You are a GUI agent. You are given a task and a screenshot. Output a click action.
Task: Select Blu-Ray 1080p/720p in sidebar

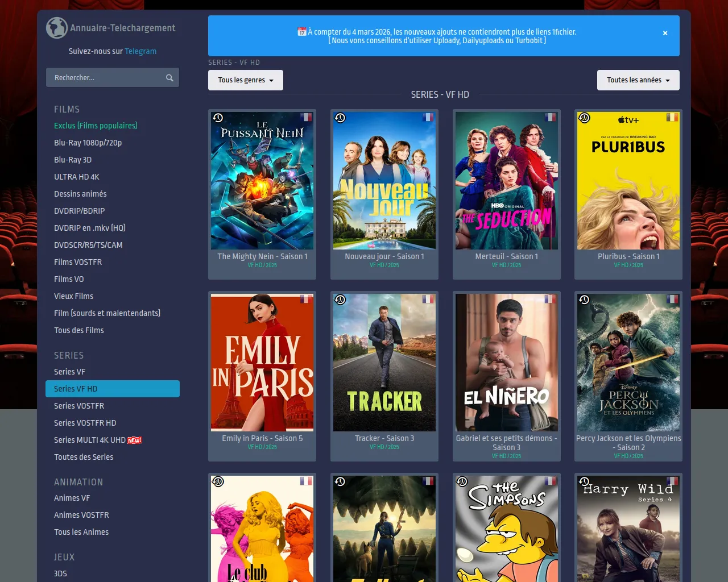pyautogui.click(x=88, y=143)
